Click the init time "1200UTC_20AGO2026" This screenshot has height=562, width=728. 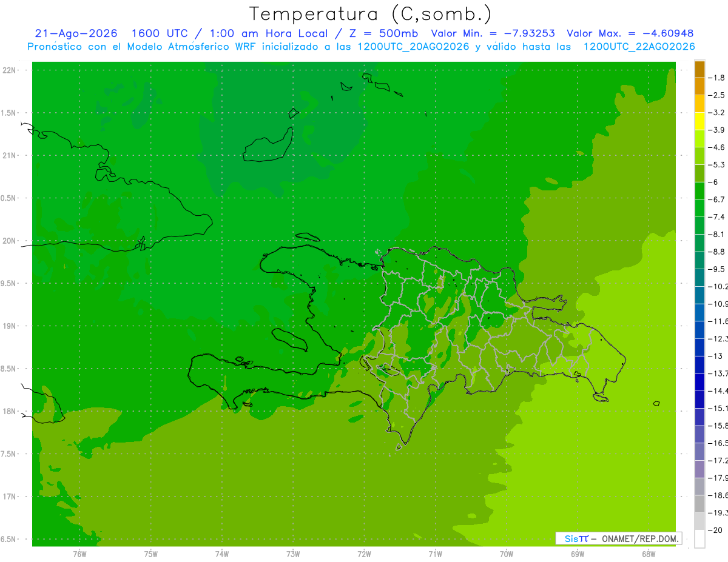[x=413, y=47]
